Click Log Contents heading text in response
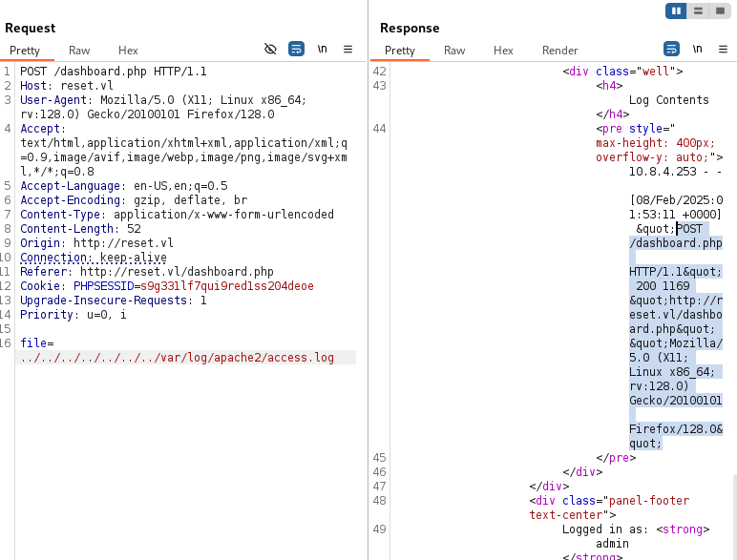The image size is (737, 560). click(669, 100)
